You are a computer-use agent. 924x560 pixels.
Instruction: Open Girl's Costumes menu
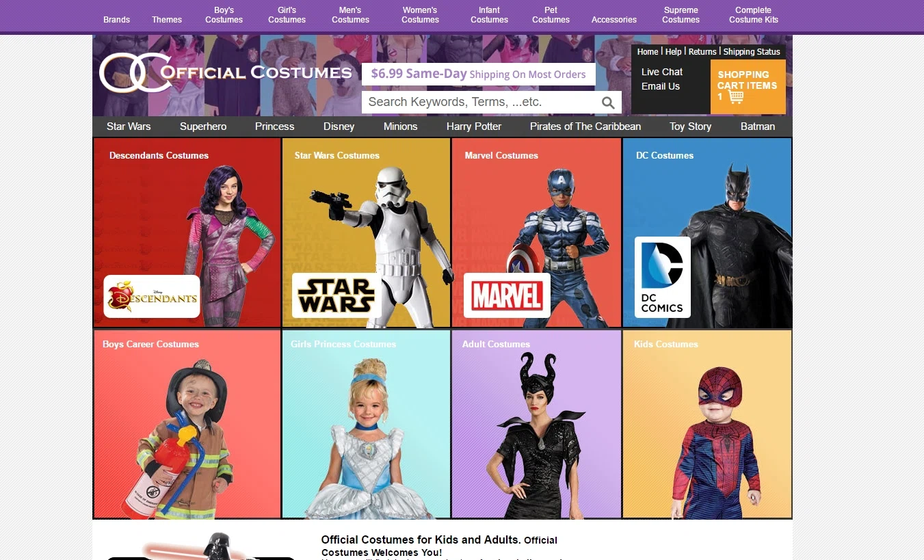tap(287, 15)
